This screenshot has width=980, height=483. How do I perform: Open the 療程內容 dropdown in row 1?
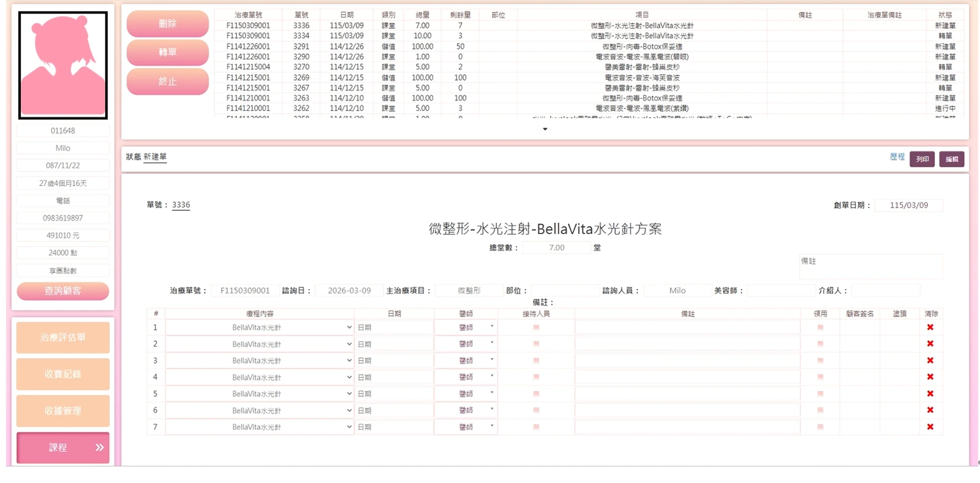(260, 328)
